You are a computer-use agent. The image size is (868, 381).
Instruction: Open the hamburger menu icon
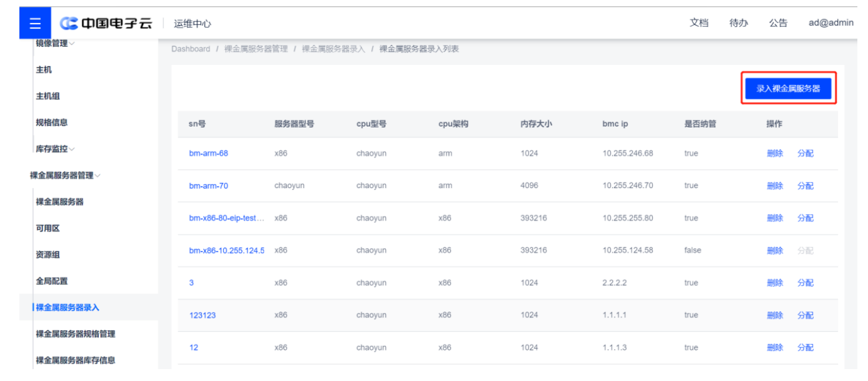point(35,24)
